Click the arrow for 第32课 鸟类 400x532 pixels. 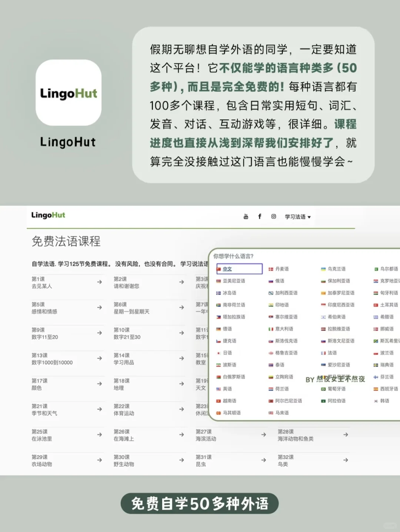pos(345,460)
